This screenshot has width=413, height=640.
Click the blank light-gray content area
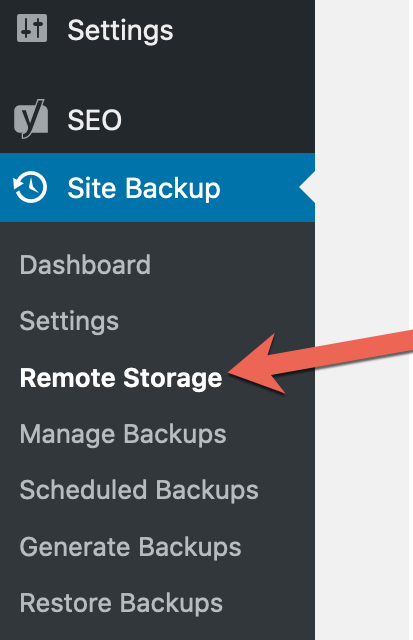pyautogui.click(x=362, y=163)
